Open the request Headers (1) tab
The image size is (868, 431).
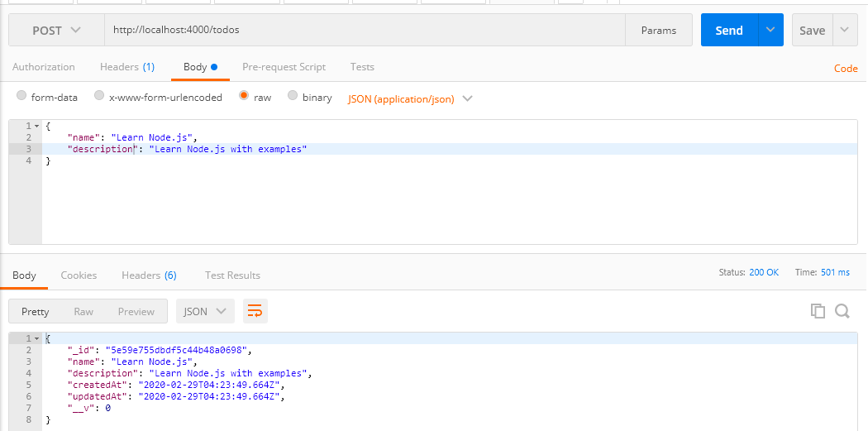(127, 67)
